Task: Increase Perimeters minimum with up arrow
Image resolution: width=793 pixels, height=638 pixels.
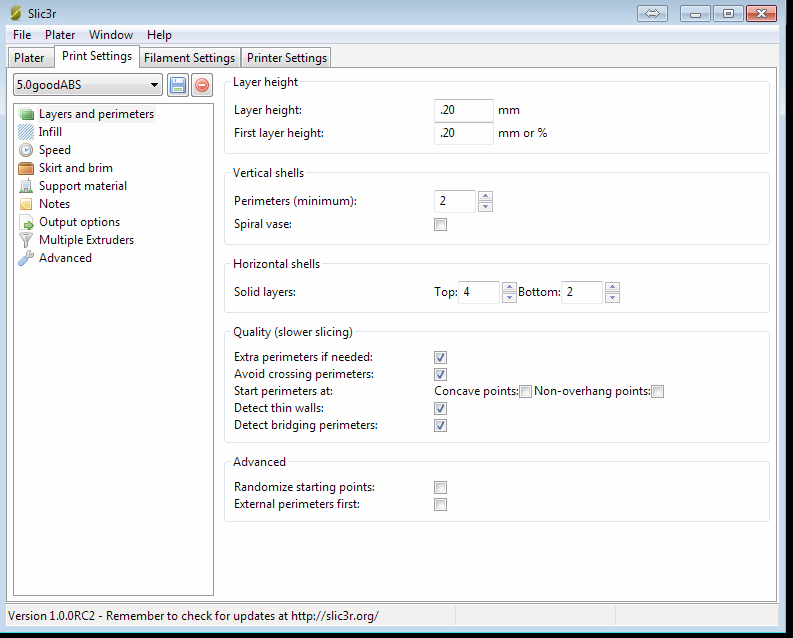Action: click(485, 196)
